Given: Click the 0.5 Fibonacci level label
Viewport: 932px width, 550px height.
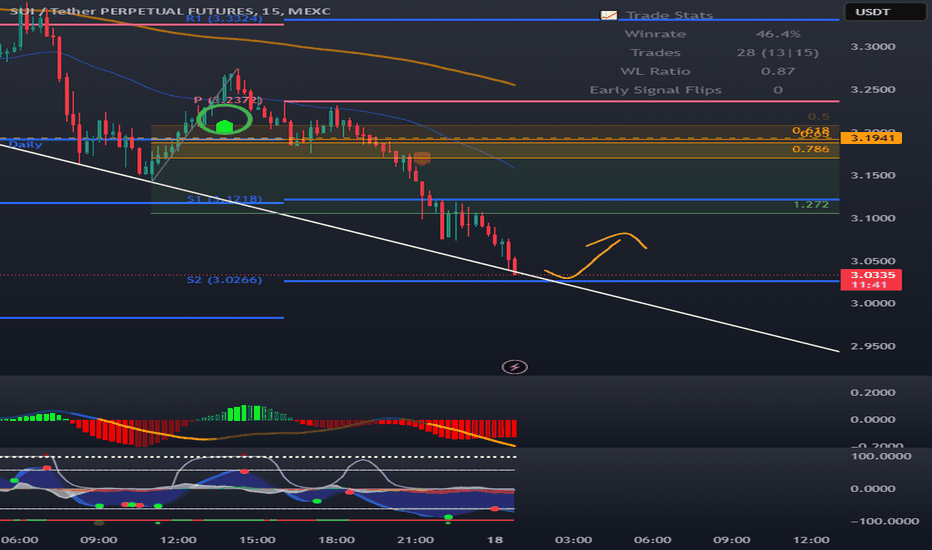Looking at the screenshot, I should click(x=818, y=117).
